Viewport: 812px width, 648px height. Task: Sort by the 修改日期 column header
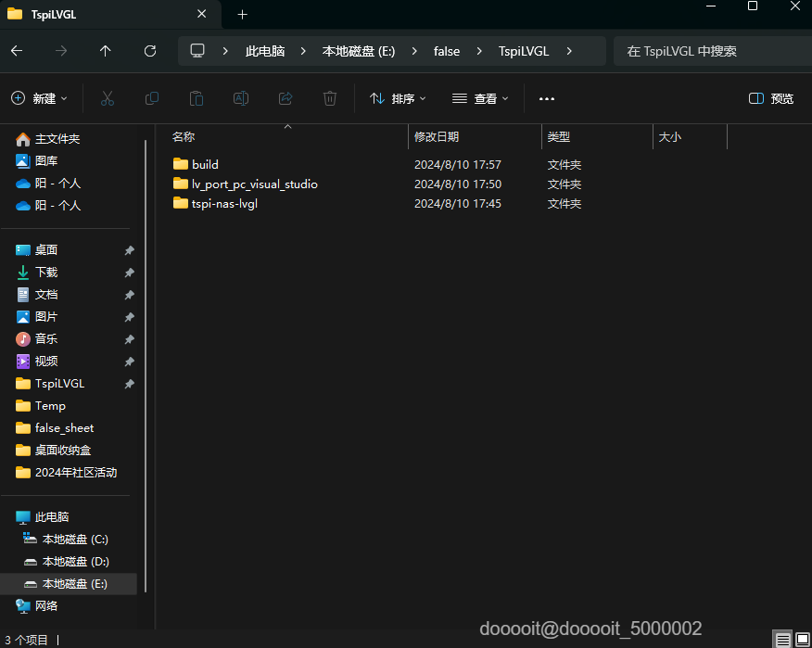437,137
